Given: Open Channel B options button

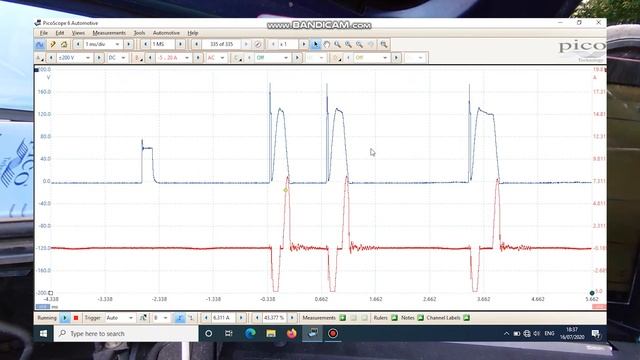Looking at the screenshot, I should [x=138, y=58].
